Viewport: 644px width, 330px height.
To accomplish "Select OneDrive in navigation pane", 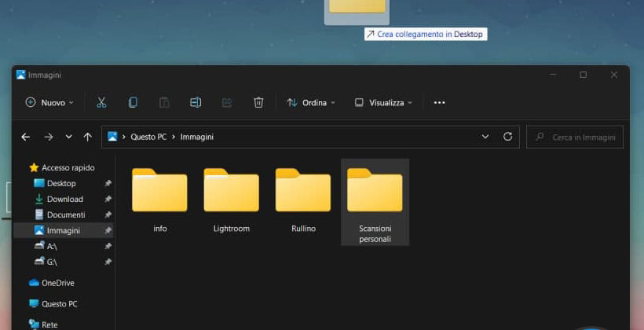I will pyautogui.click(x=57, y=283).
